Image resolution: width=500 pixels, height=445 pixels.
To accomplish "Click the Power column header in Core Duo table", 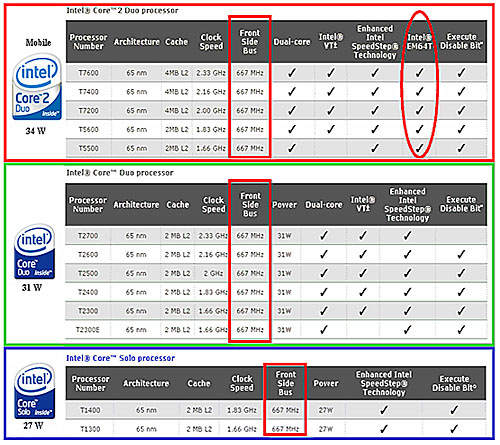I will (x=284, y=205).
